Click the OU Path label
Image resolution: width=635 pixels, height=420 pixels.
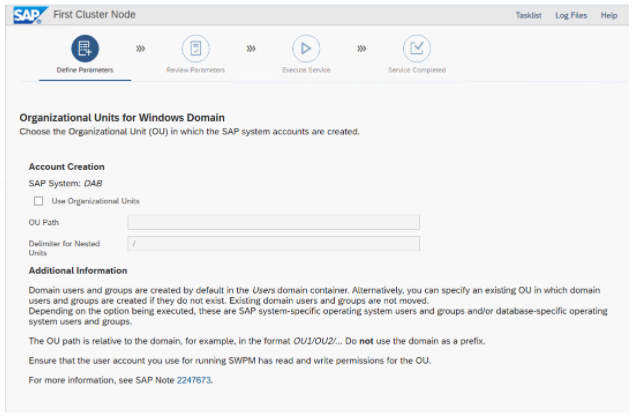[44, 222]
